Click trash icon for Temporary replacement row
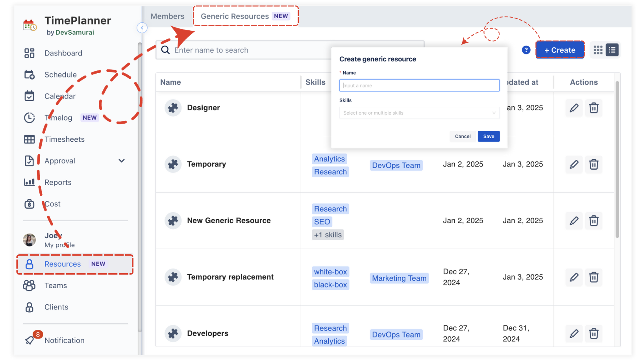Viewport: 644px width, 363px height. pos(594,277)
